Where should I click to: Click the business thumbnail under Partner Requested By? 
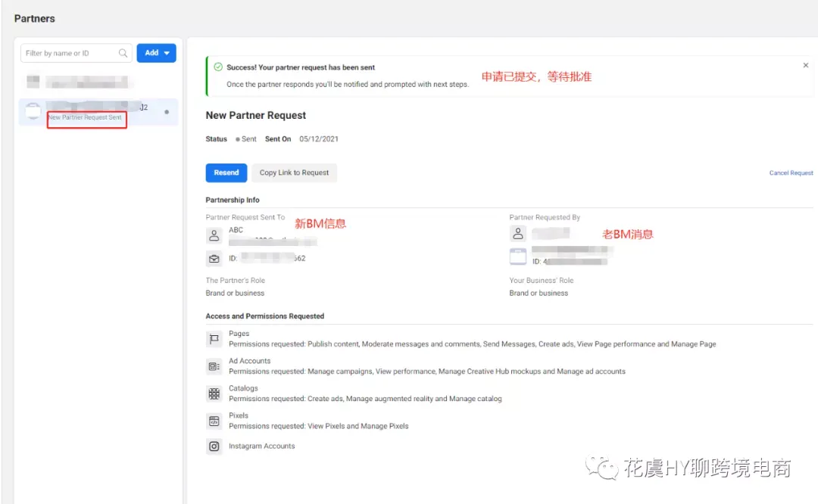(517, 257)
